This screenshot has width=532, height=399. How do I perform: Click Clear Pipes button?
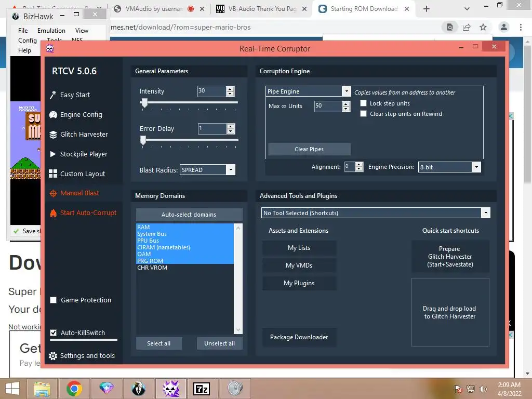[309, 149]
